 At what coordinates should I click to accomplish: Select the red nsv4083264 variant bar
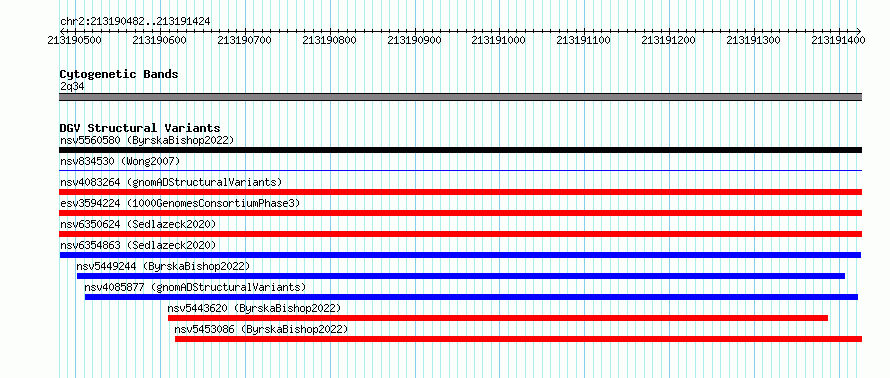click(x=460, y=192)
